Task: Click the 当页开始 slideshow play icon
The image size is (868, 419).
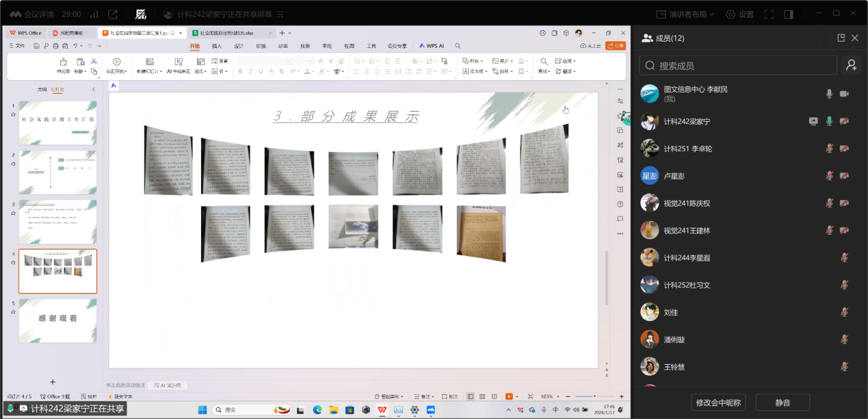Action: tap(116, 62)
